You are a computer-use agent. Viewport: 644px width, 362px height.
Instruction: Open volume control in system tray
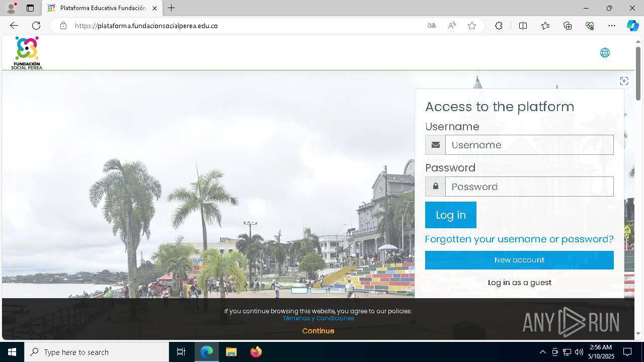[579, 352]
